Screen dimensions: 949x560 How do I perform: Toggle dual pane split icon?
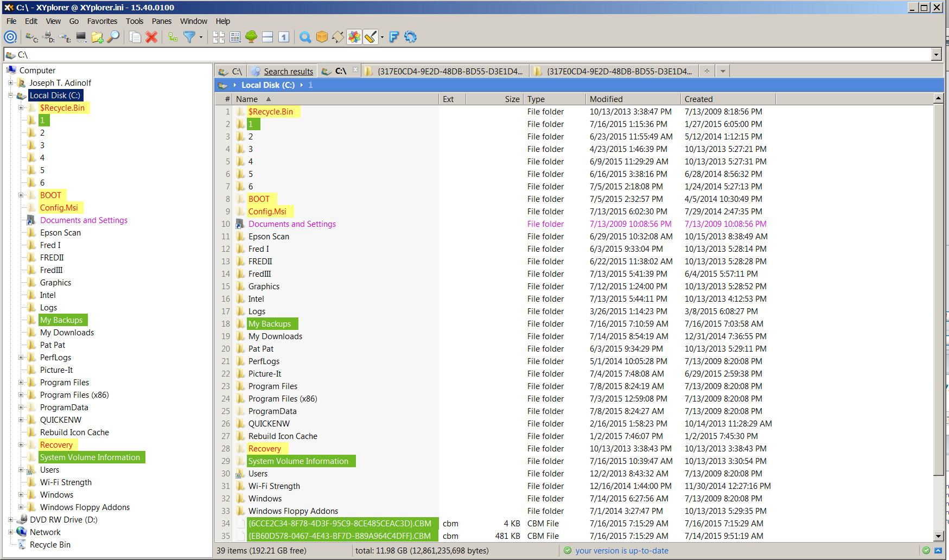(x=267, y=37)
